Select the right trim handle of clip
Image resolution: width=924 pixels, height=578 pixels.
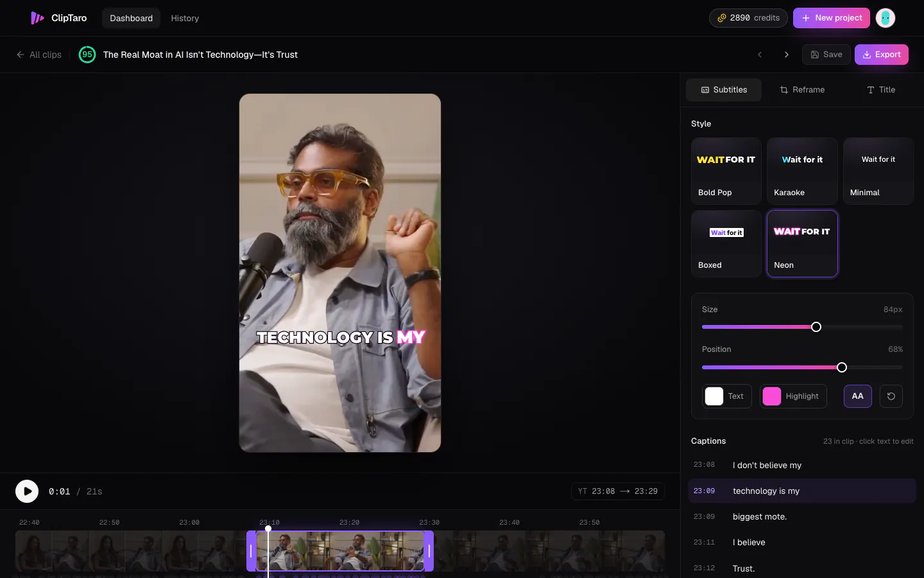[429, 551]
